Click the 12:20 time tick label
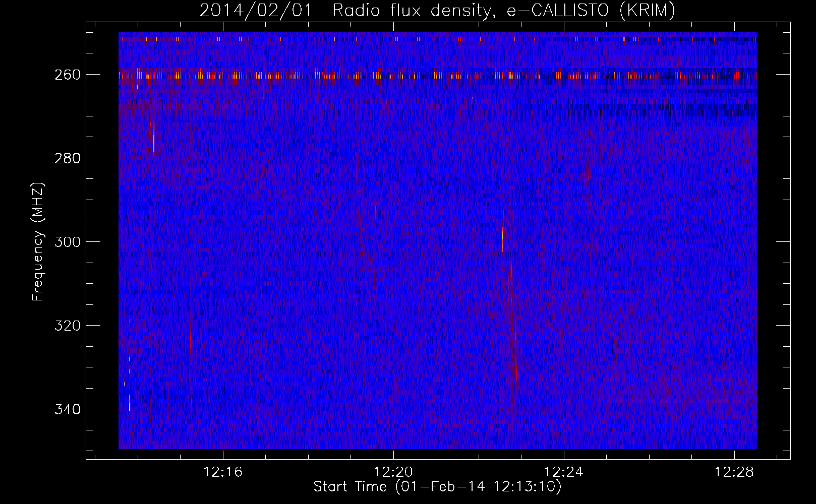 click(x=393, y=472)
